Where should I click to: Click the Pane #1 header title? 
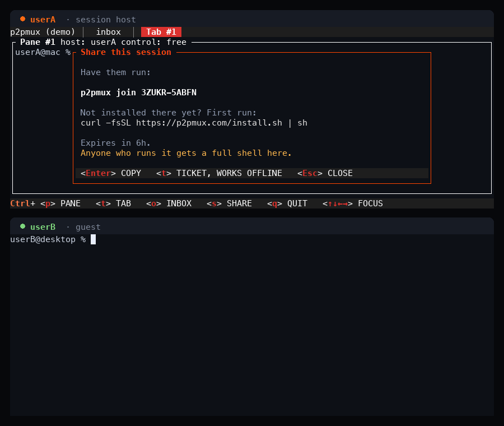[x=103, y=42]
